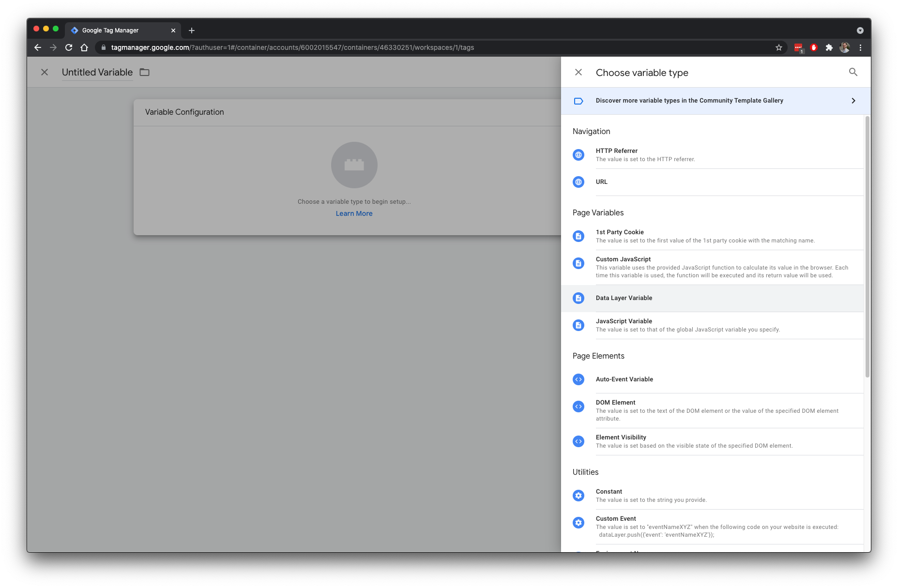This screenshot has height=588, width=898.
Task: Click the search icon in variable type panel
Action: click(853, 72)
